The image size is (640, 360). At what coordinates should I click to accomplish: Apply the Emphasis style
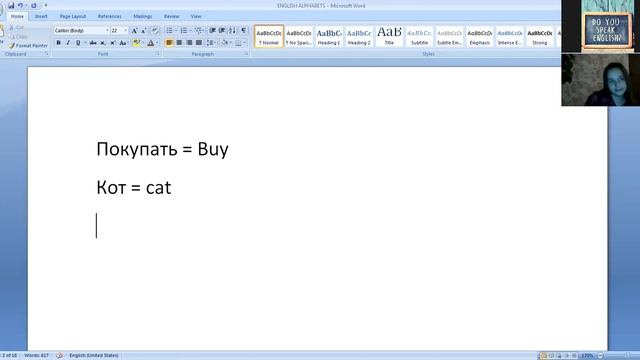pyautogui.click(x=480, y=37)
